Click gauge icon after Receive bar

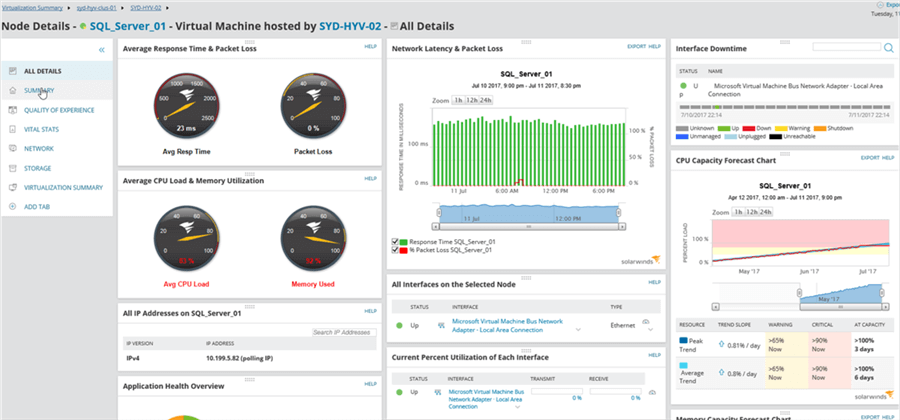(x=652, y=392)
